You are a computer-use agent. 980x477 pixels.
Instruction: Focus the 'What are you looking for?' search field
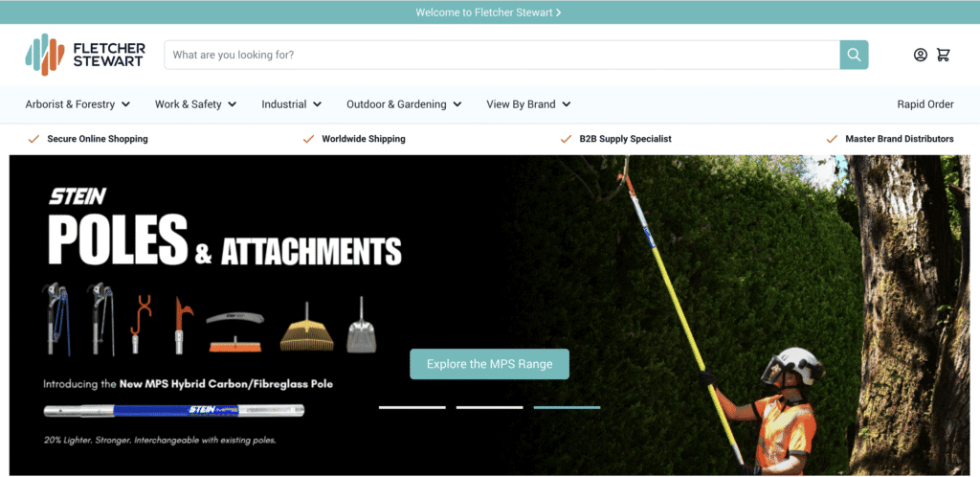coord(501,55)
